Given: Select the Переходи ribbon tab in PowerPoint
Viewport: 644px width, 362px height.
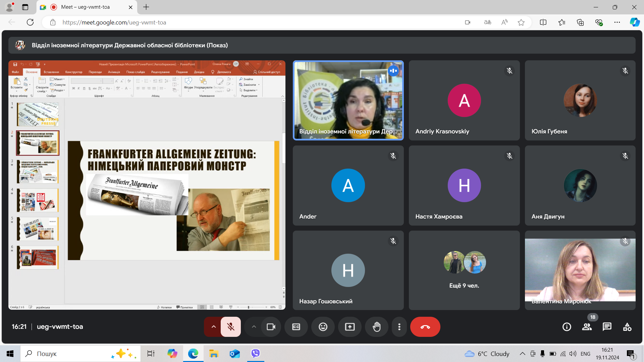Looking at the screenshot, I should (95, 72).
